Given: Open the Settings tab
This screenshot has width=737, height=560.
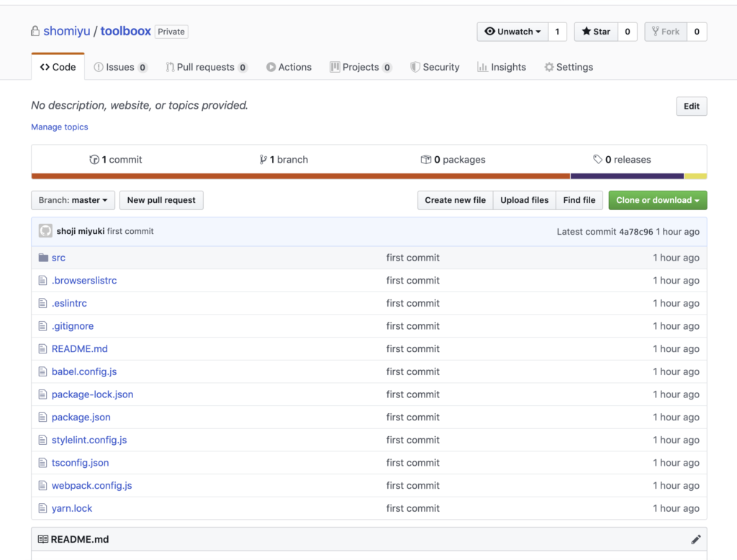Looking at the screenshot, I should coord(569,67).
